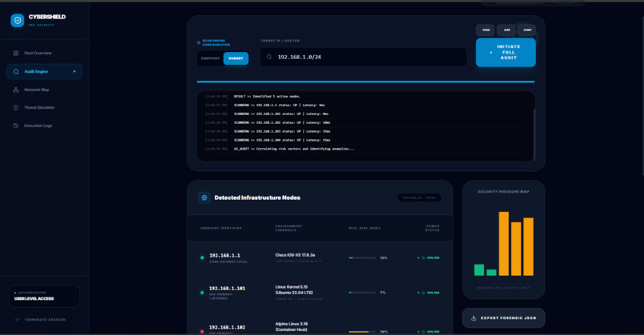Toggle the PING protocol chip
This screenshot has width=644, height=335.
pos(486,30)
